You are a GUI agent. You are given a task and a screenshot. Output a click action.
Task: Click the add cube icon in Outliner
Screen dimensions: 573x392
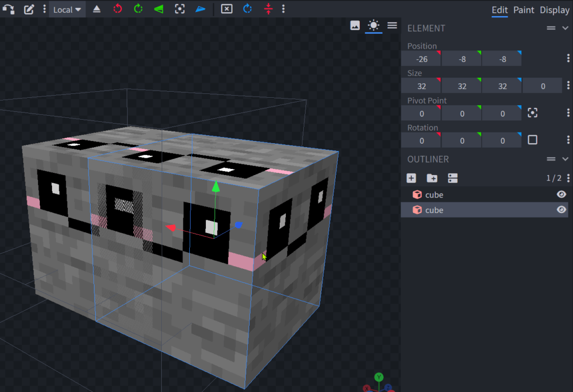pyautogui.click(x=411, y=178)
